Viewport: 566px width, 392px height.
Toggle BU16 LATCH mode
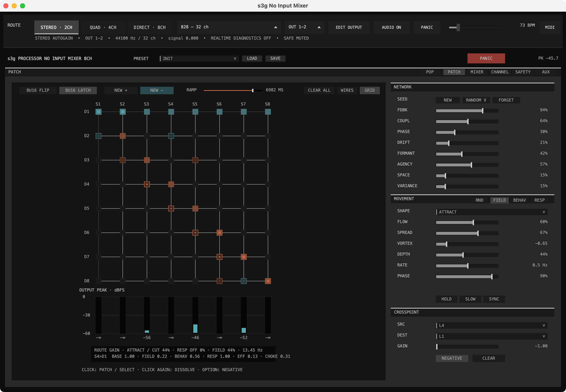click(78, 90)
